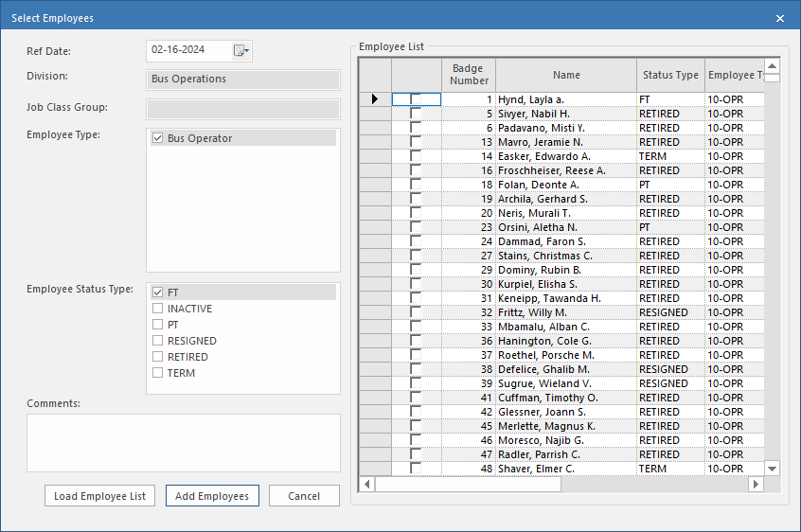Open the Ref Date calendar picker
Image resolution: width=801 pixels, height=532 pixels.
coord(240,51)
